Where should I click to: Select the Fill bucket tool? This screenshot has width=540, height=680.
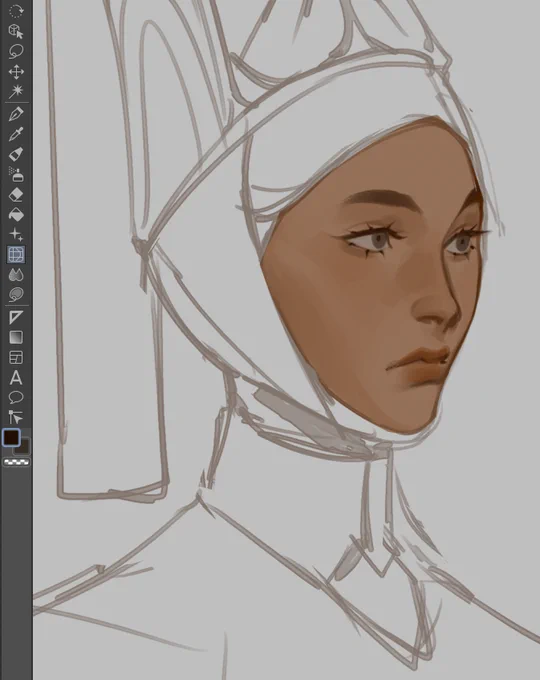pyautogui.click(x=16, y=215)
